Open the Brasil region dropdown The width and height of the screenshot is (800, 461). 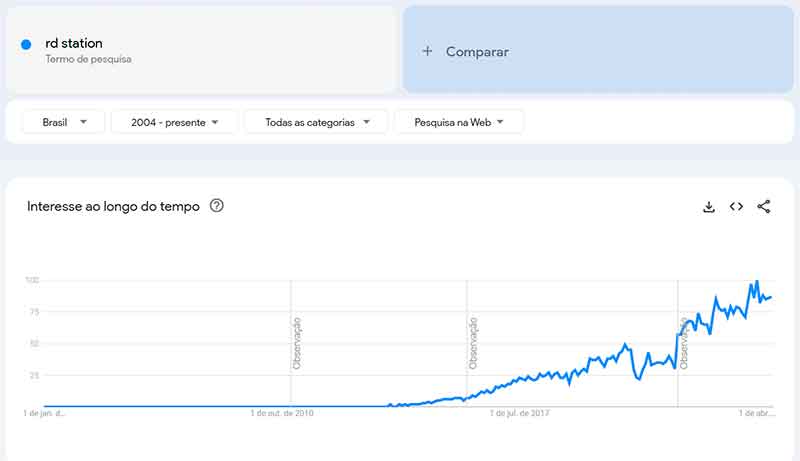pyautogui.click(x=64, y=122)
